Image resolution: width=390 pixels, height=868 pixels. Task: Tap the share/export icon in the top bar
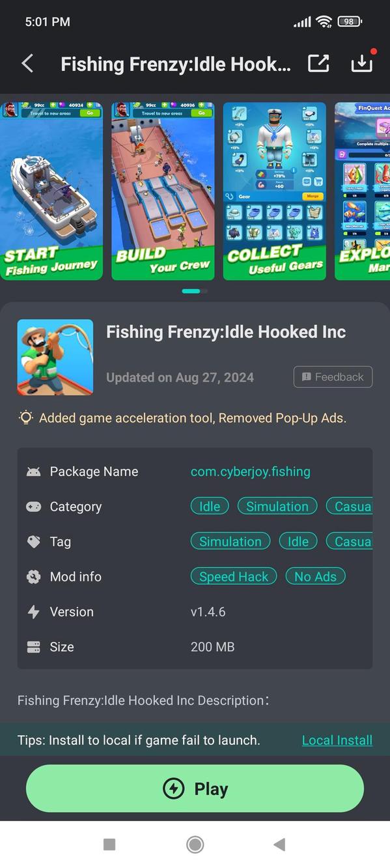318,63
